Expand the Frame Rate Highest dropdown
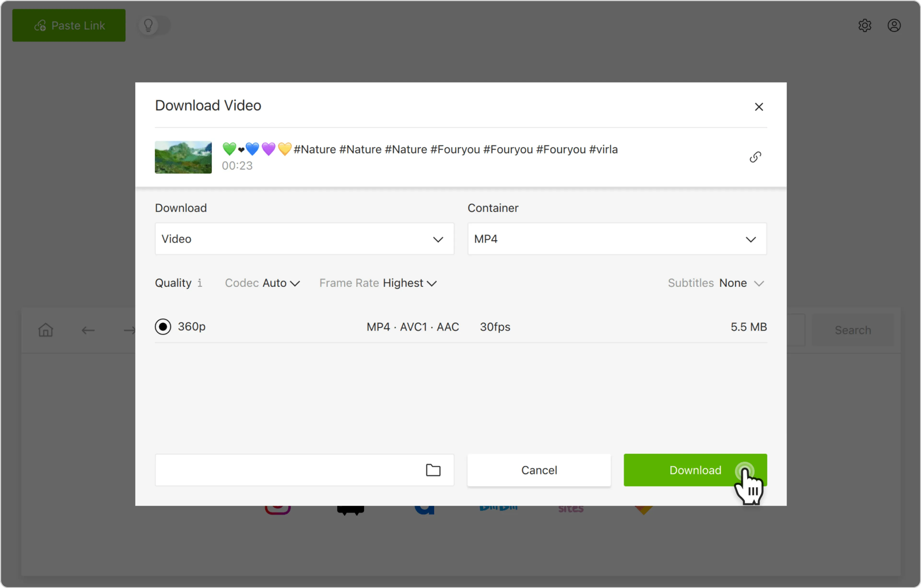921x588 pixels. pyautogui.click(x=410, y=283)
